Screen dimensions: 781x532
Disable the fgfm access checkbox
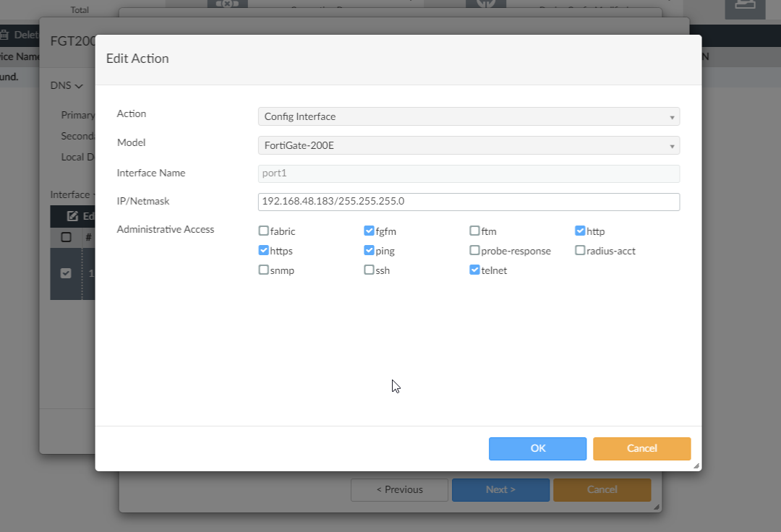click(x=370, y=231)
